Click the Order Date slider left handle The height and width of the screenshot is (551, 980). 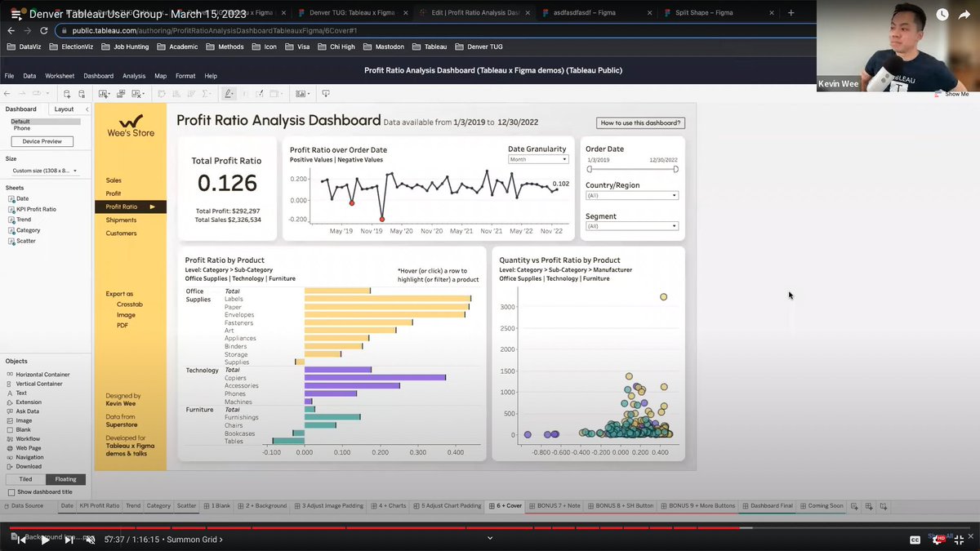coord(590,169)
